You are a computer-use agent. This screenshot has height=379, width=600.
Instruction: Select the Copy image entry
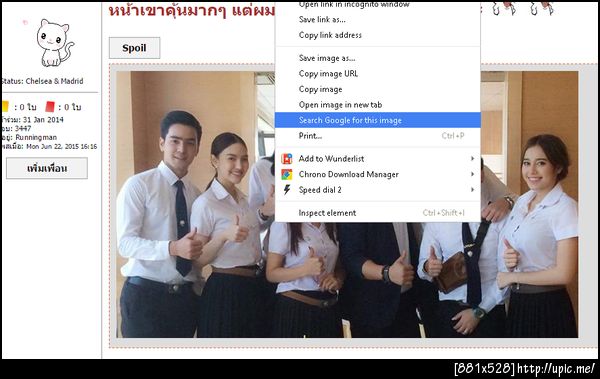click(377, 89)
